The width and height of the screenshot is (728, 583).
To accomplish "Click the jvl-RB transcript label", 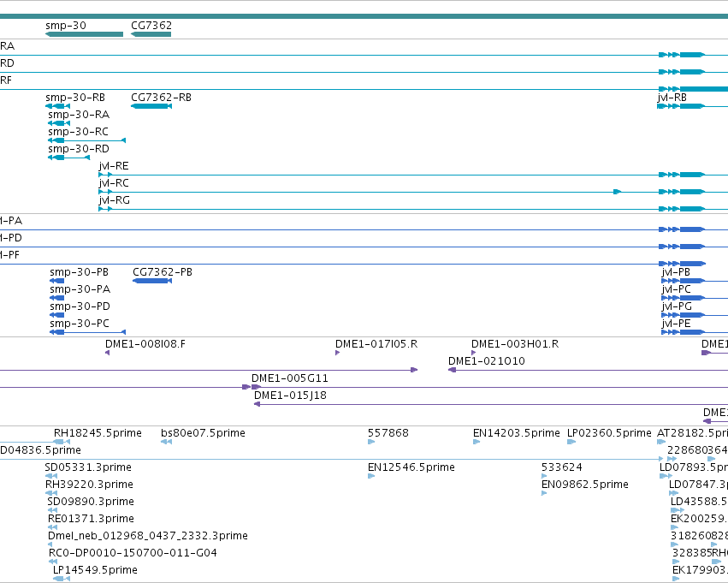I will tap(672, 98).
